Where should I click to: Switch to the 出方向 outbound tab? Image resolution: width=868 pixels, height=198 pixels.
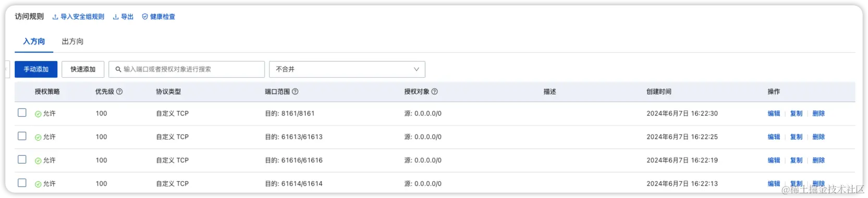(x=72, y=42)
